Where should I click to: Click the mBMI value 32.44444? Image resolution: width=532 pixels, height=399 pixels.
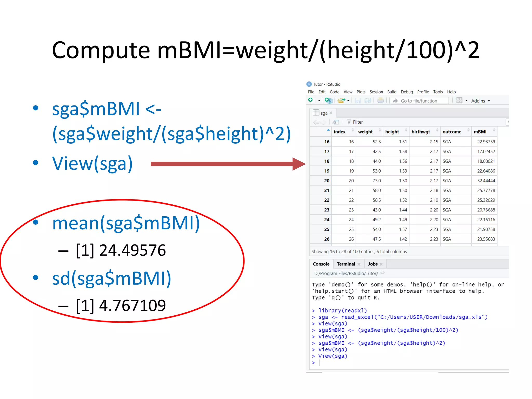(486, 181)
